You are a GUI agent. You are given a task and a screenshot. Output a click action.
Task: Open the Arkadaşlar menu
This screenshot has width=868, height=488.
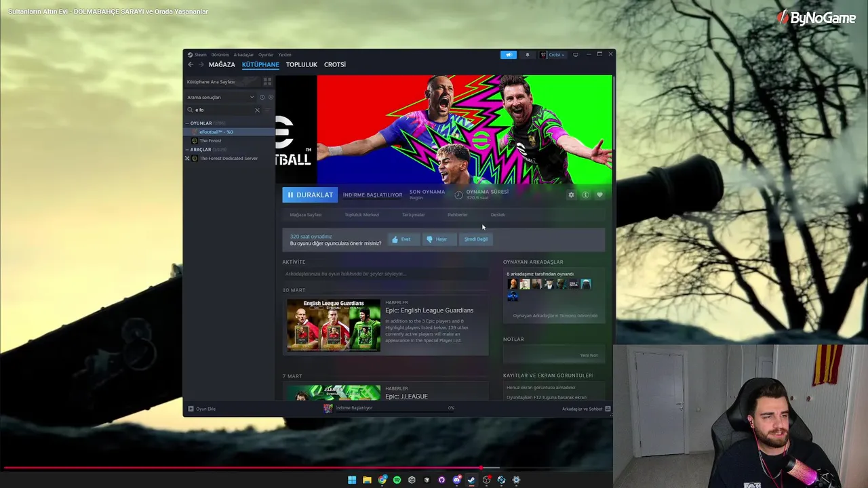243,55
